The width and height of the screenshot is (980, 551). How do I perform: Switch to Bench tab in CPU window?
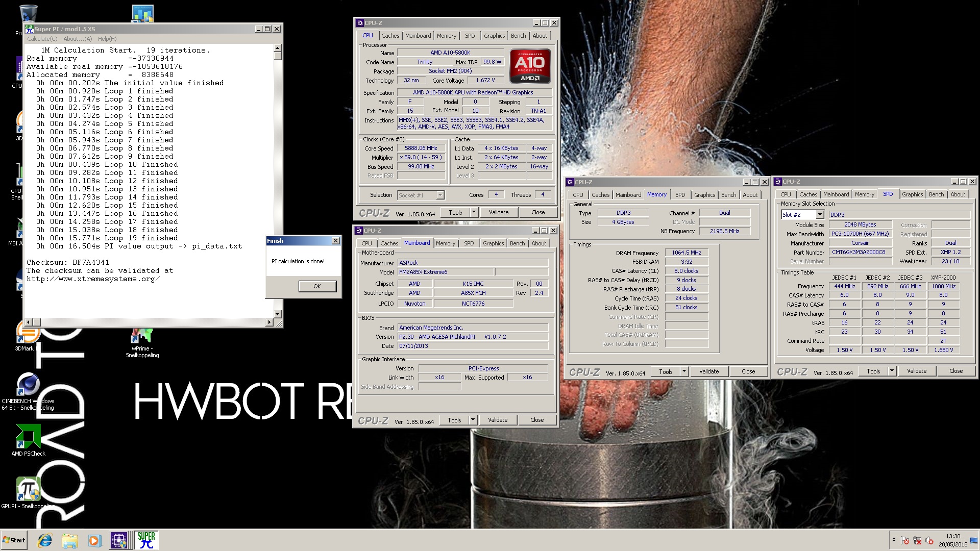point(518,36)
